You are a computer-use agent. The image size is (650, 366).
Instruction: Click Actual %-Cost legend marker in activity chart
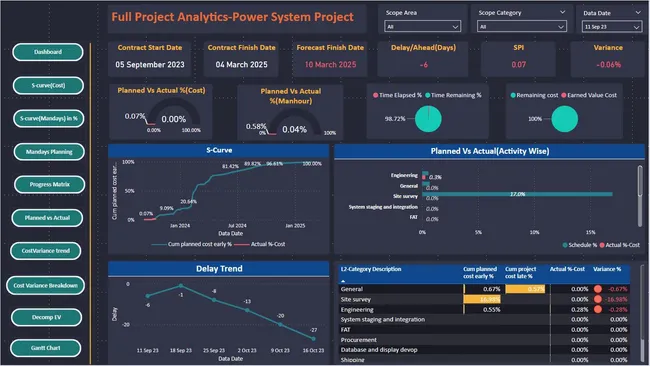602,245
